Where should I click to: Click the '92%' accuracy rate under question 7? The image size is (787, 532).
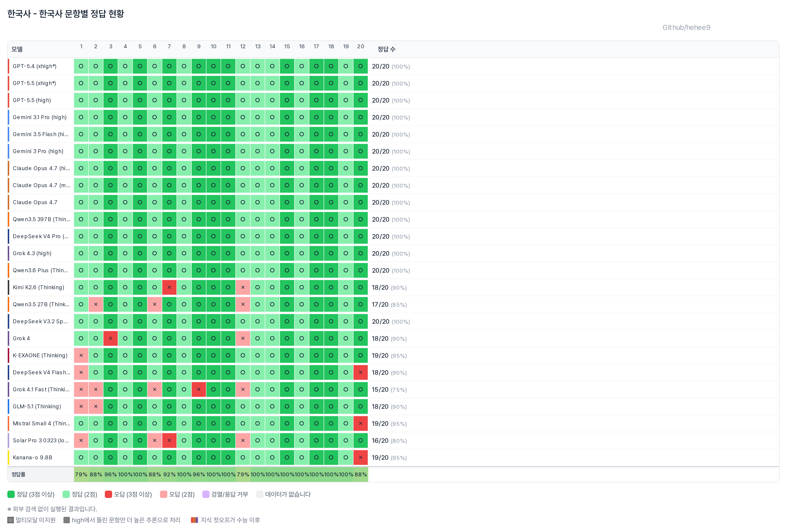[x=169, y=475]
